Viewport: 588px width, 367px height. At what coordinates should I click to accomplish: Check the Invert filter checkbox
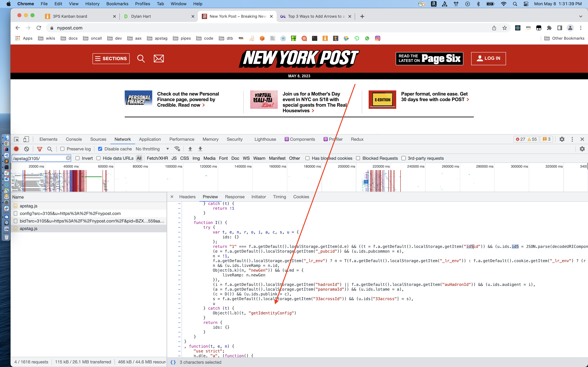77,158
